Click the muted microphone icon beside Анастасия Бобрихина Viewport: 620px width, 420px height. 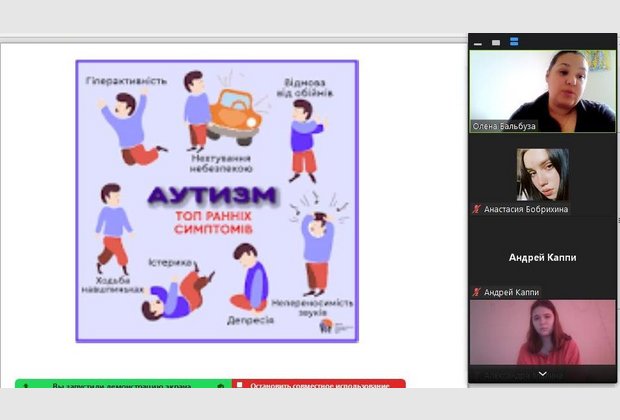point(476,209)
